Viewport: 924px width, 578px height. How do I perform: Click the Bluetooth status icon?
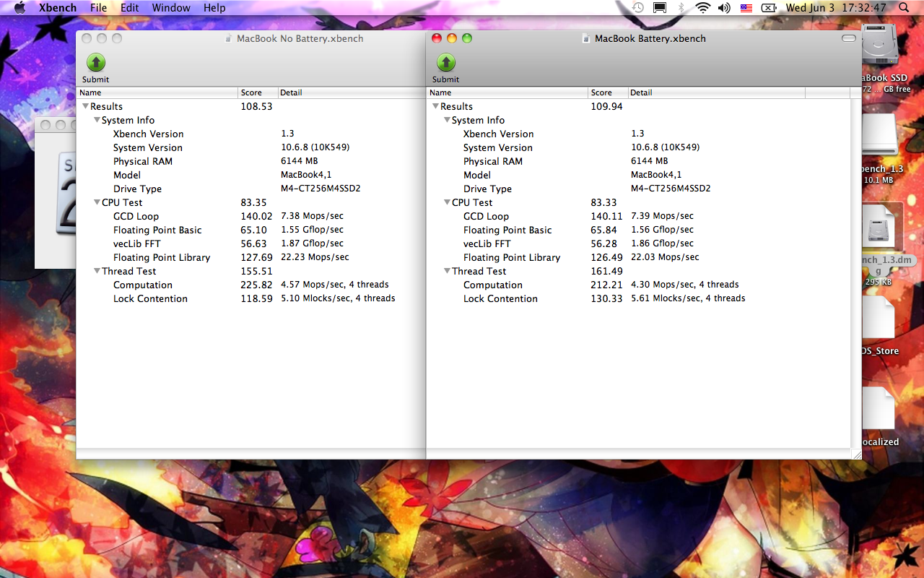click(681, 8)
